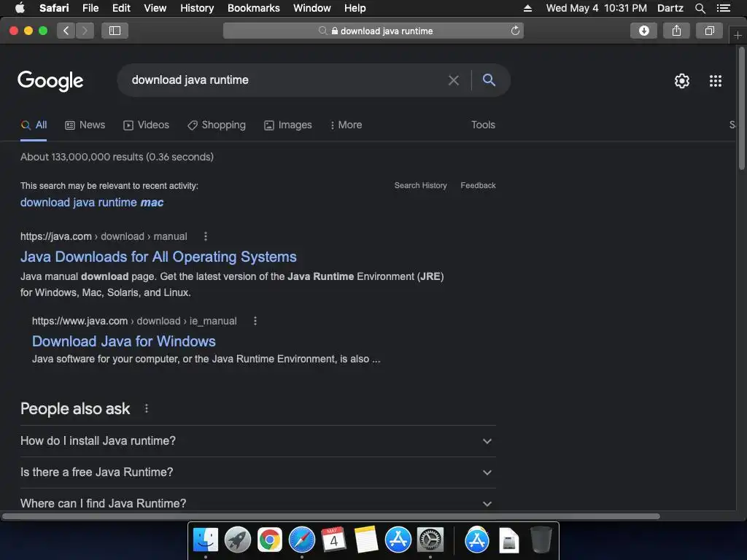Open a new tab with plus button
The height and width of the screenshot is (560, 747).
pos(738,35)
